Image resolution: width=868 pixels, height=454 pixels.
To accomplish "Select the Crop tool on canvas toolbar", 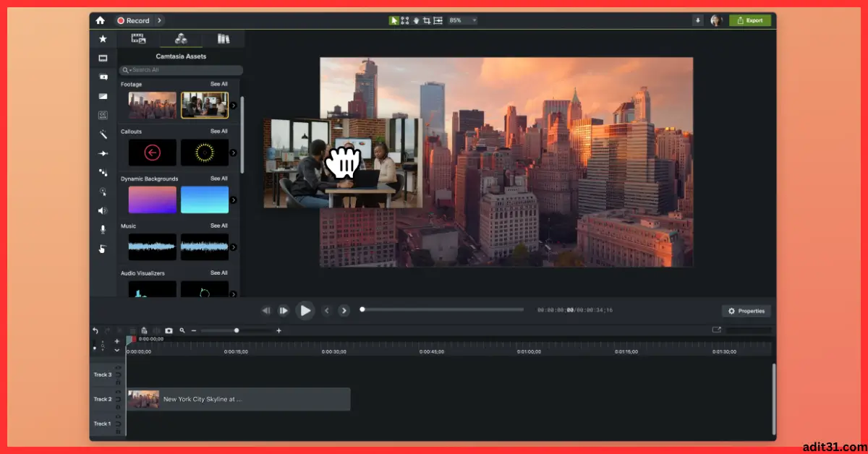I will [427, 20].
